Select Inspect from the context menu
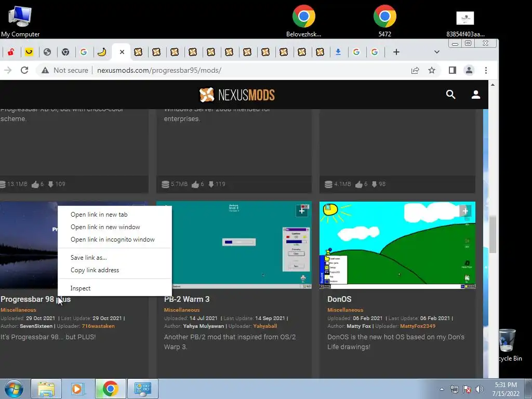 (x=81, y=288)
